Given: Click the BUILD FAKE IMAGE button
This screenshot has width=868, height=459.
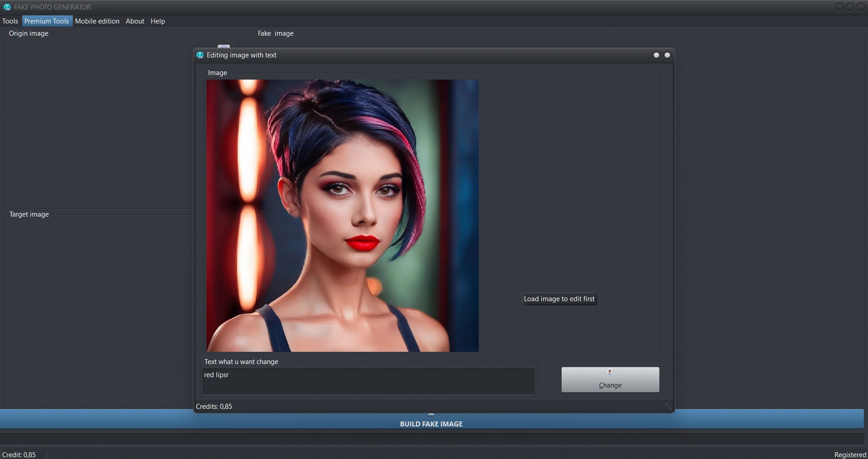Looking at the screenshot, I should click(x=431, y=424).
